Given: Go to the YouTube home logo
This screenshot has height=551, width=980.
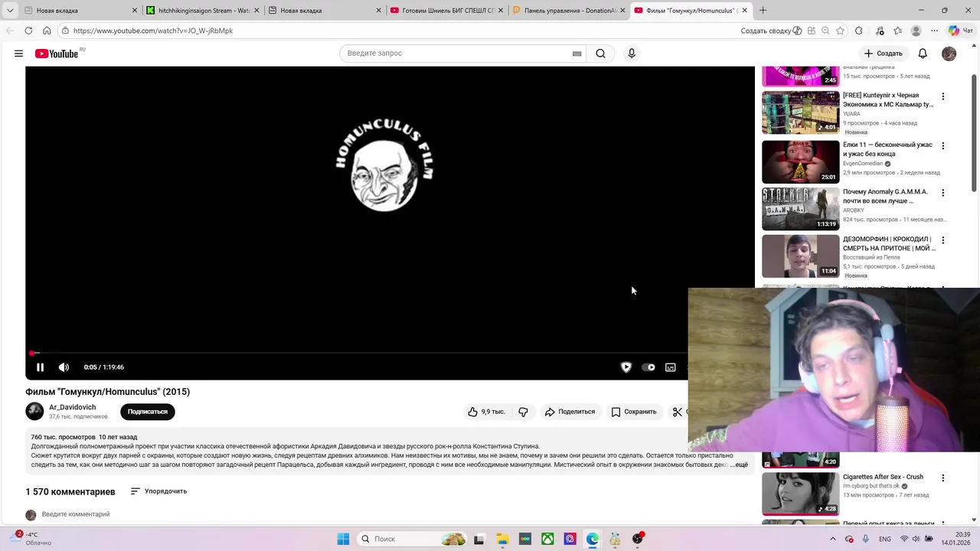Looking at the screenshot, I should tap(57, 54).
